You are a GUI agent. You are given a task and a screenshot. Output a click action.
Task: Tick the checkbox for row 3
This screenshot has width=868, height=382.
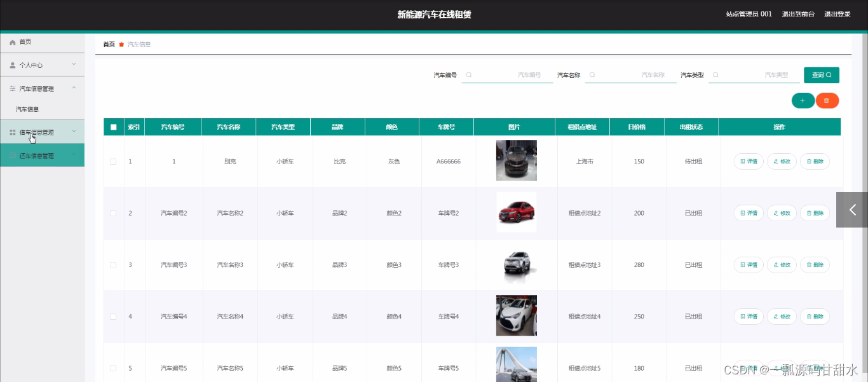pos(113,264)
